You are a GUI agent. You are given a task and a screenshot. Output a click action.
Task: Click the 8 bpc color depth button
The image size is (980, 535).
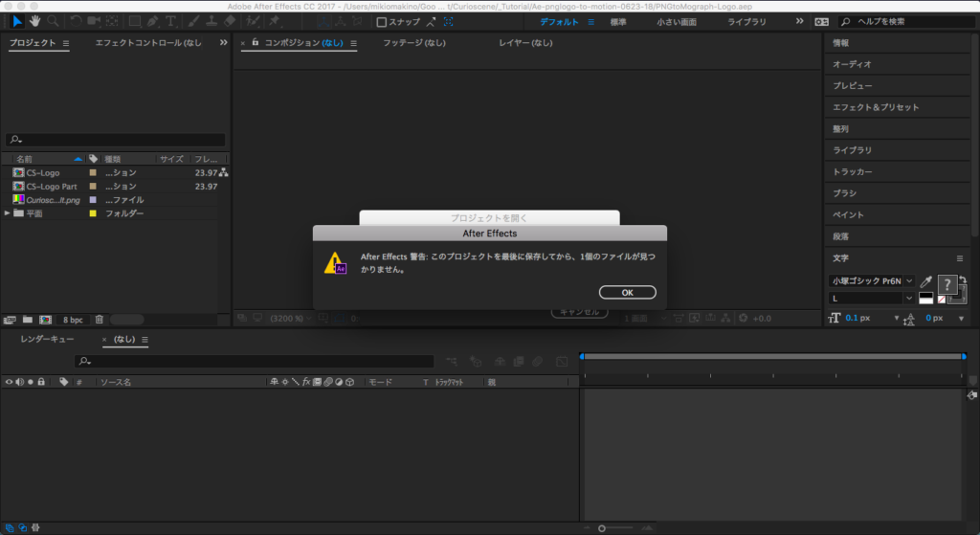pyautogui.click(x=73, y=320)
